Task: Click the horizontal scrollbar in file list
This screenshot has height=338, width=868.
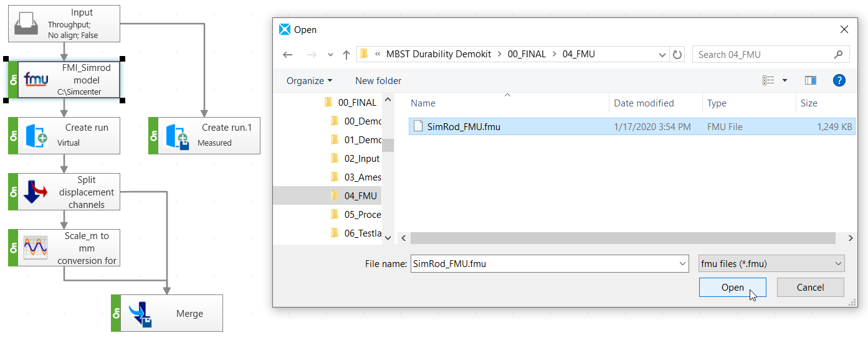Action: pos(623,238)
